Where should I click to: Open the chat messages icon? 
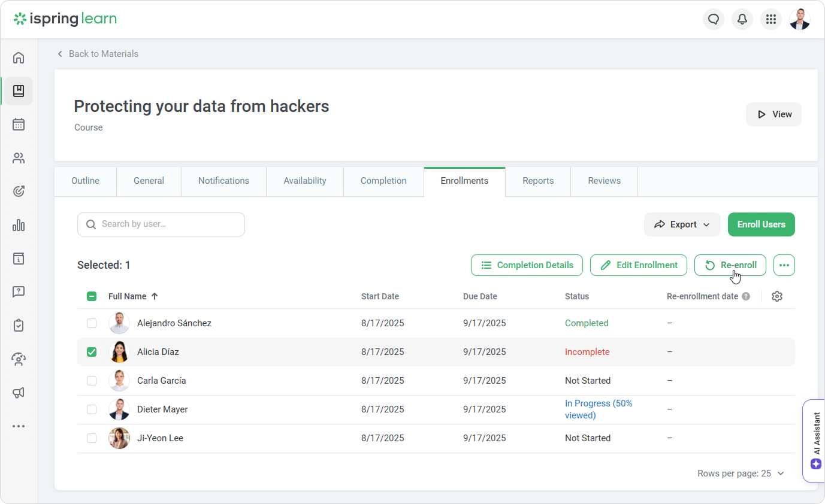click(x=713, y=19)
